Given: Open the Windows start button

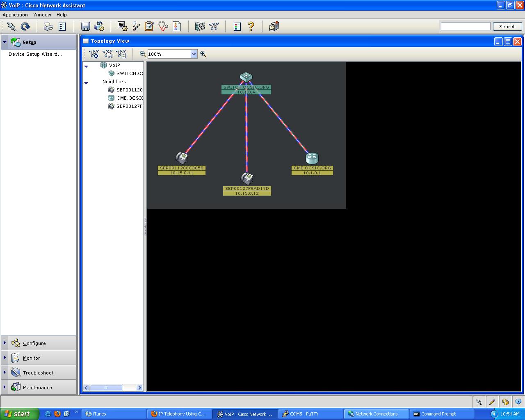Looking at the screenshot, I should tap(20, 414).
